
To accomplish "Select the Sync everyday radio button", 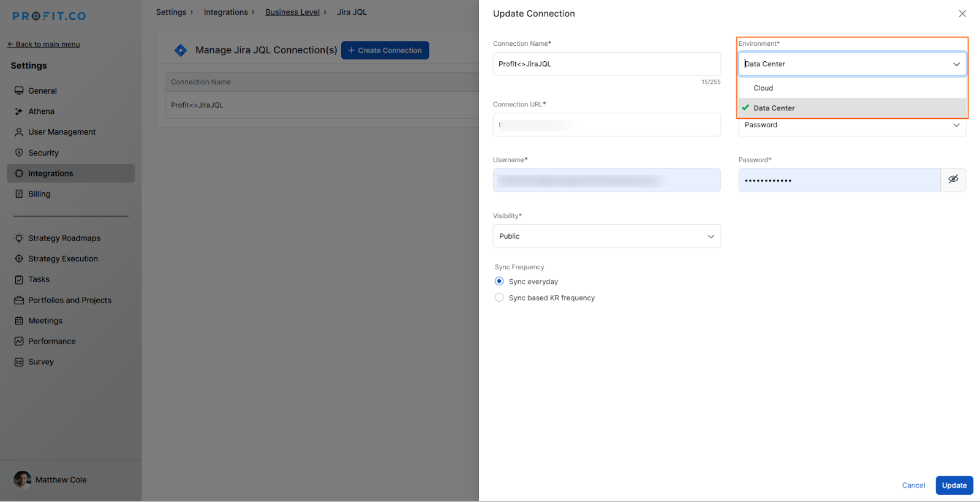I will [x=499, y=281].
